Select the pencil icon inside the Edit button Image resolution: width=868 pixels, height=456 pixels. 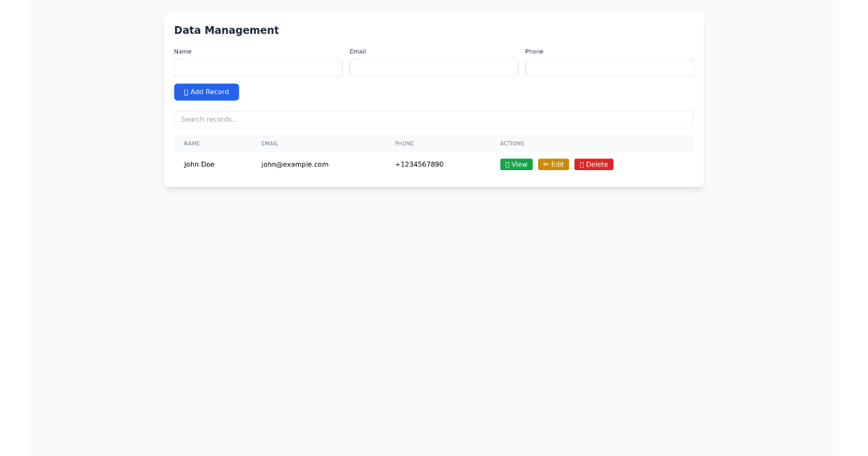click(x=546, y=164)
